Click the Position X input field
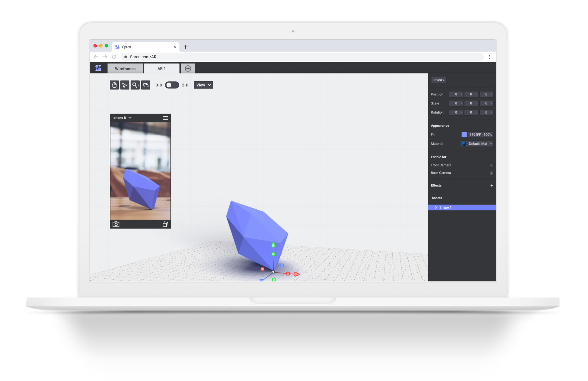 click(455, 94)
